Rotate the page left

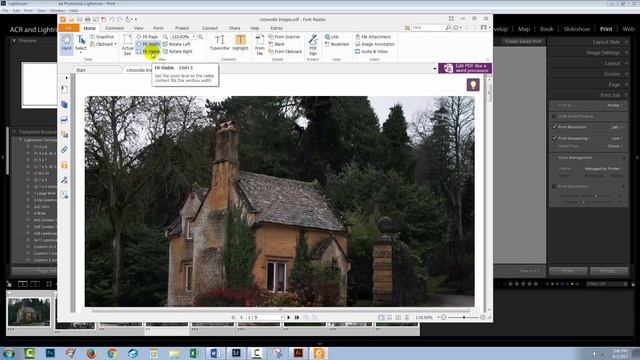(176, 44)
